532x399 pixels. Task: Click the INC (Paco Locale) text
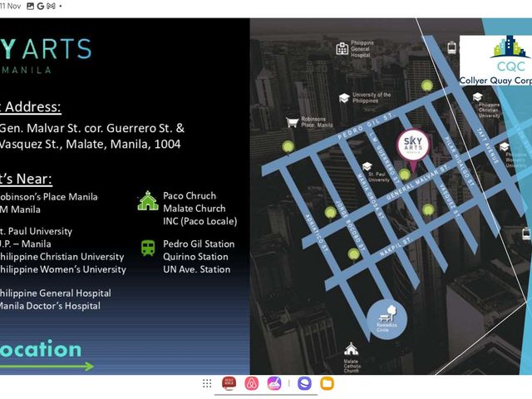[x=199, y=221]
